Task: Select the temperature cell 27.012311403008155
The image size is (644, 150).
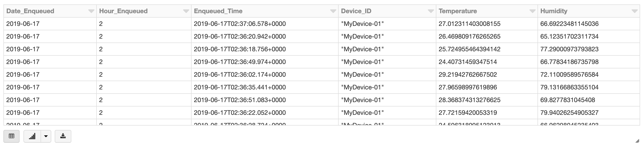Action: [x=469, y=24]
